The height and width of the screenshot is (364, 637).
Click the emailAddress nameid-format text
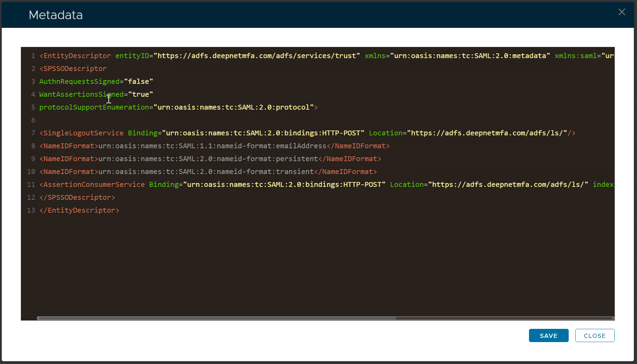tap(212, 146)
